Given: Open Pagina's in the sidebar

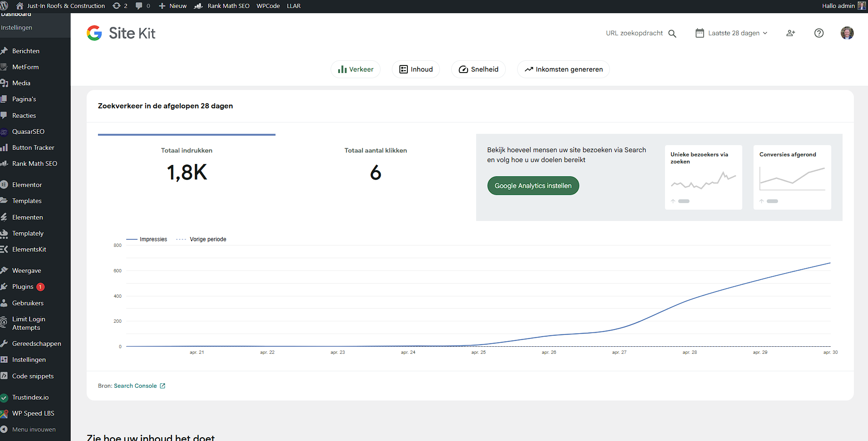Looking at the screenshot, I should click(24, 99).
